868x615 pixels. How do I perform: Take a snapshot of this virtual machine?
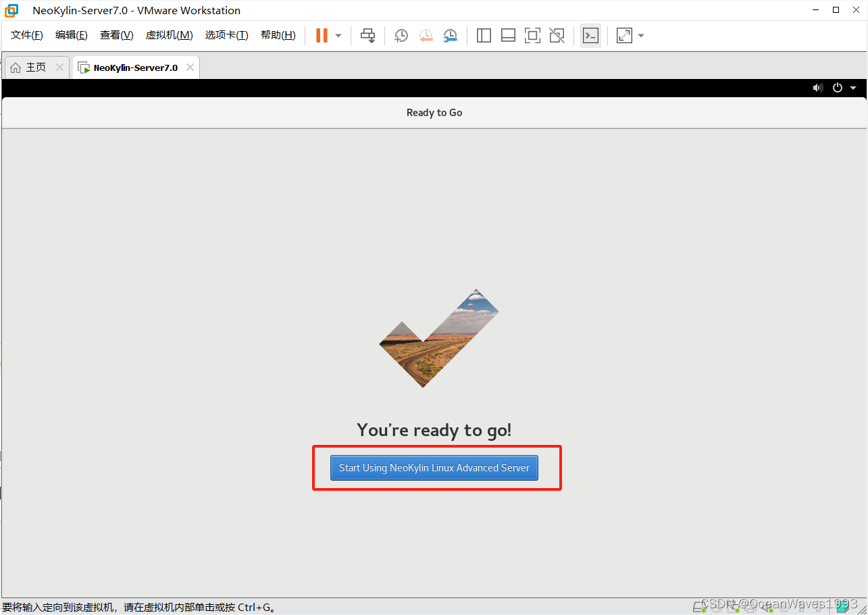coord(401,35)
